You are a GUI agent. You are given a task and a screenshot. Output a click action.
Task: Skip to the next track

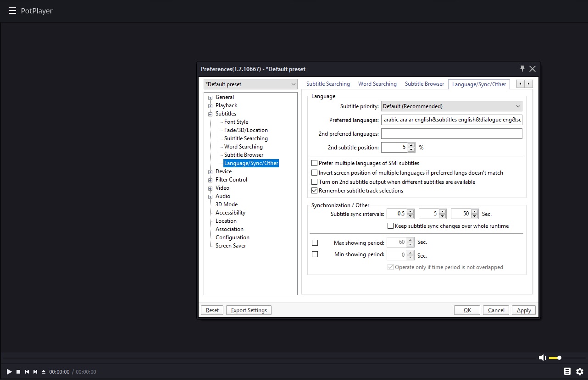point(35,372)
